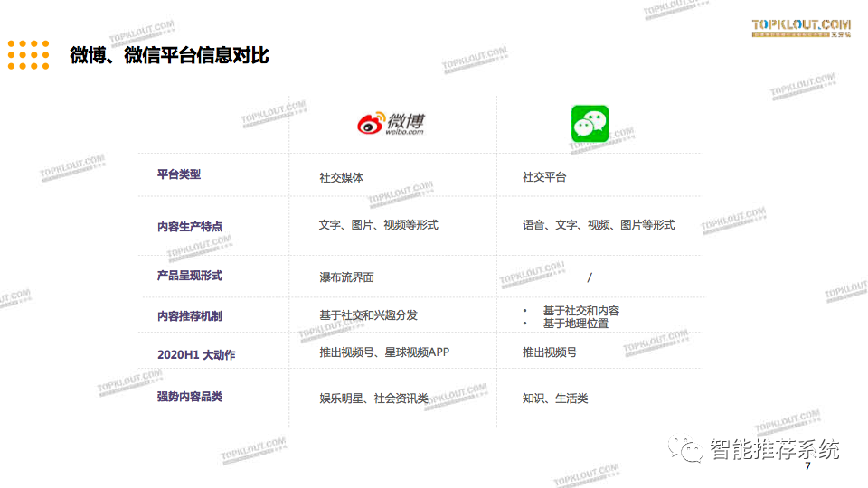Click the WeChat cell 推出视频号

coord(550,352)
